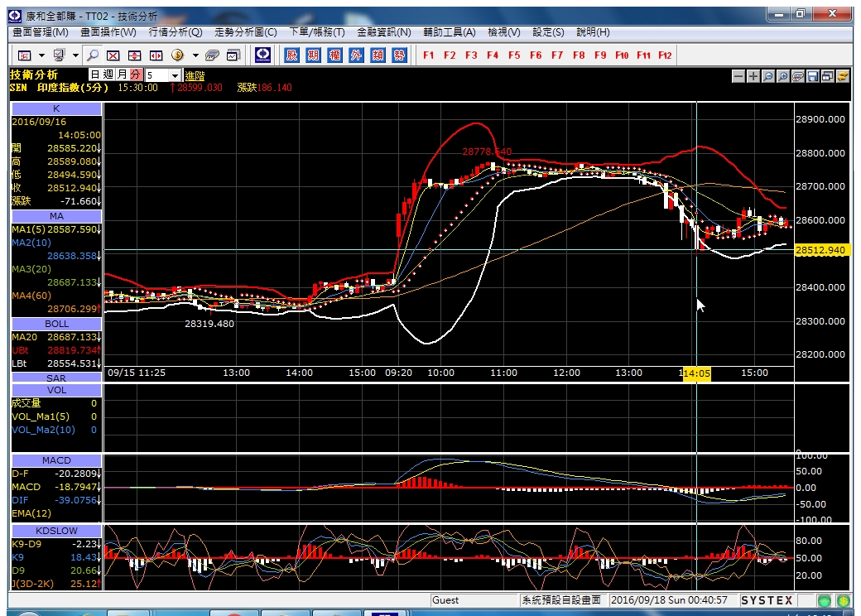Open the 輔助工具(A) menu

(x=450, y=32)
